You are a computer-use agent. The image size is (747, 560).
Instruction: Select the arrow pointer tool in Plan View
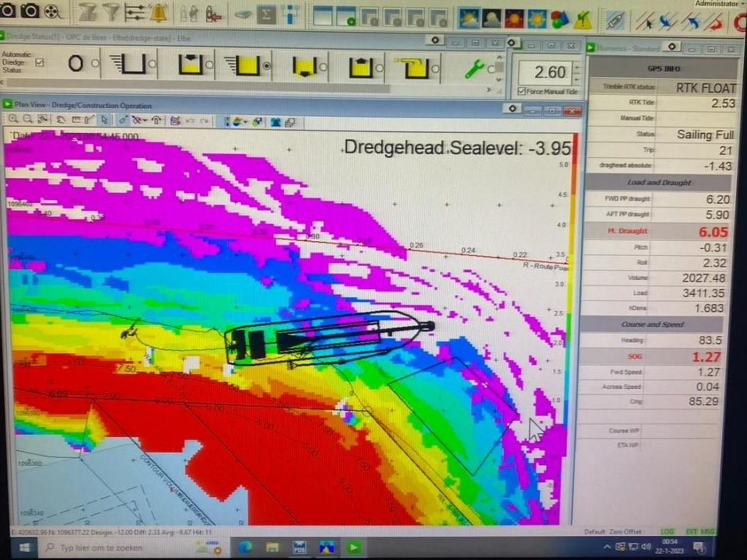[104, 120]
